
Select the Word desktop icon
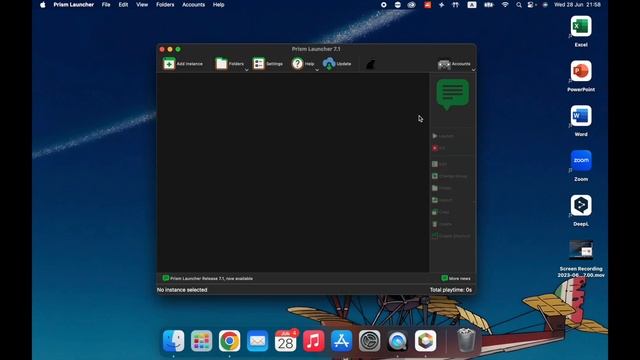(x=581, y=116)
